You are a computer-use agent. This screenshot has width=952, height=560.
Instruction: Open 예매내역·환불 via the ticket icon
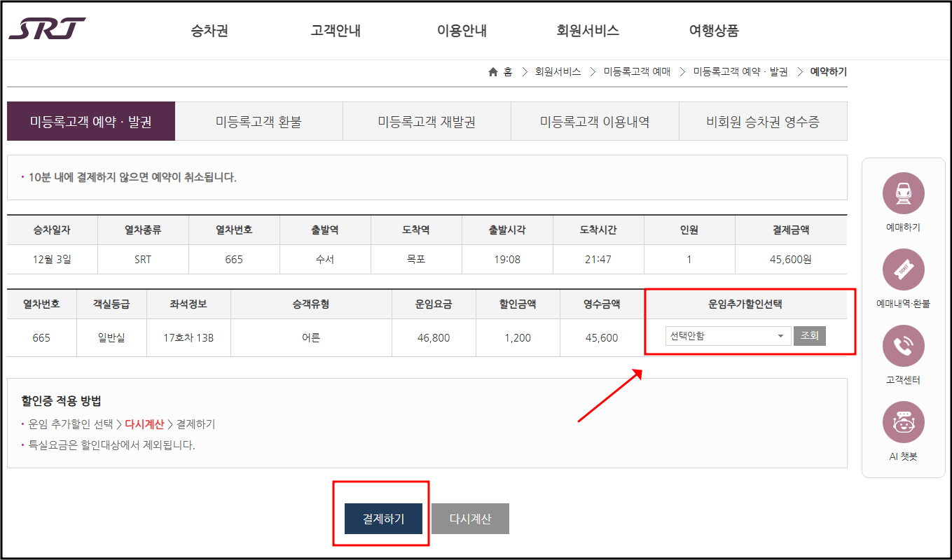pyautogui.click(x=904, y=269)
